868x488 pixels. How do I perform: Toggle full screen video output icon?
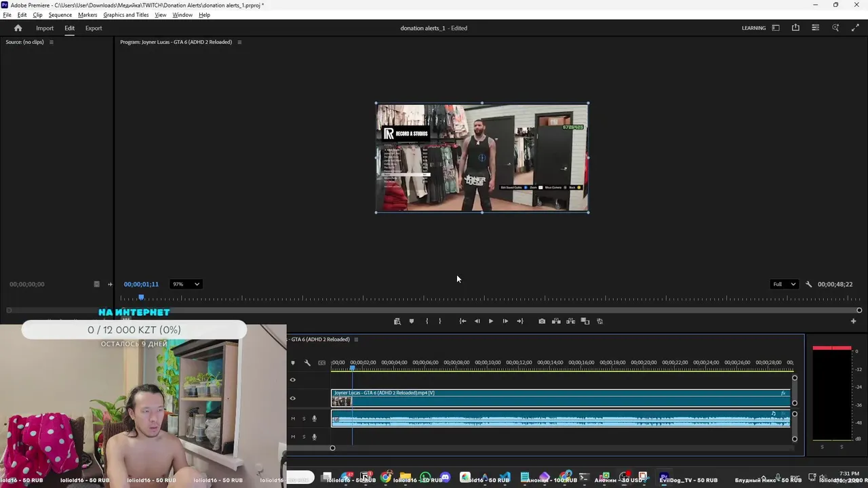click(855, 28)
